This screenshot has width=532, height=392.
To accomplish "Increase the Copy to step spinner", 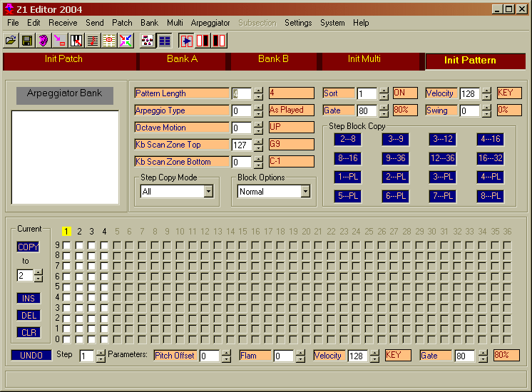I will click(x=39, y=272).
